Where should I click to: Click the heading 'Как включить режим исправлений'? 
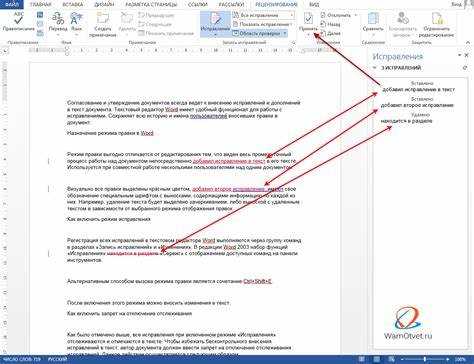coord(109,219)
